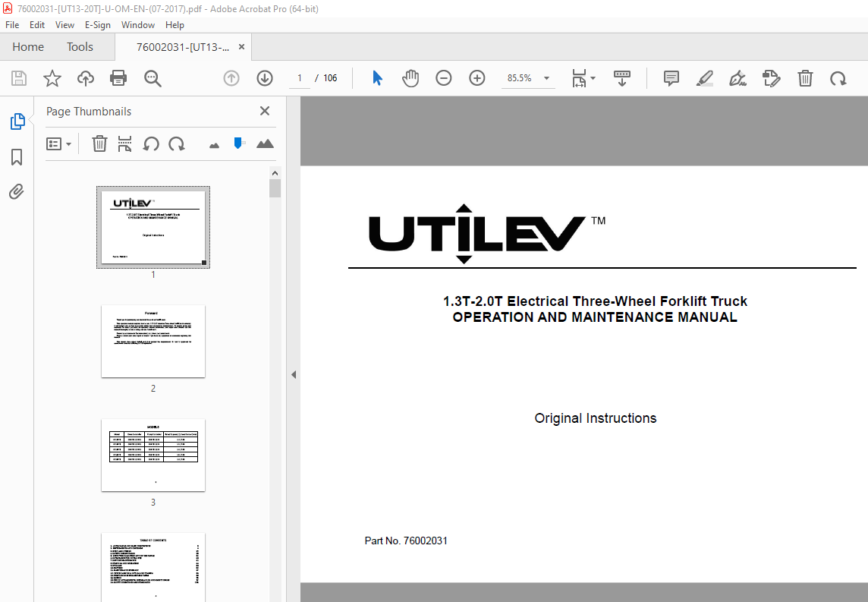868x602 pixels.
Task: Select the Table of Contents thumbnail
Action: pyautogui.click(x=153, y=568)
